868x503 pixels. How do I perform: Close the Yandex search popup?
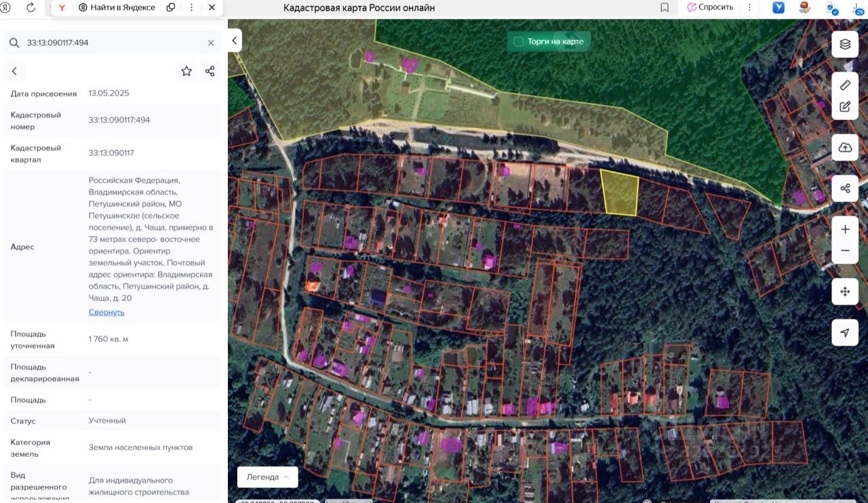point(212,7)
